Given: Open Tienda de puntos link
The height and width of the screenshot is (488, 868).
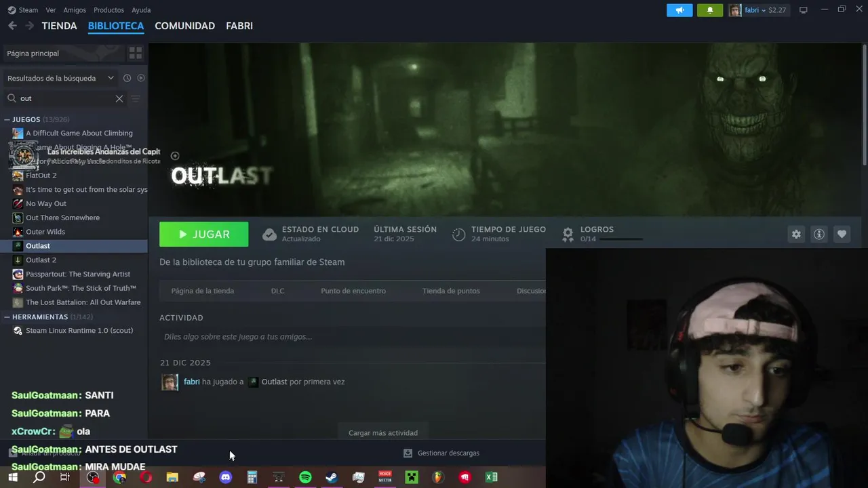Looking at the screenshot, I should click(x=451, y=291).
